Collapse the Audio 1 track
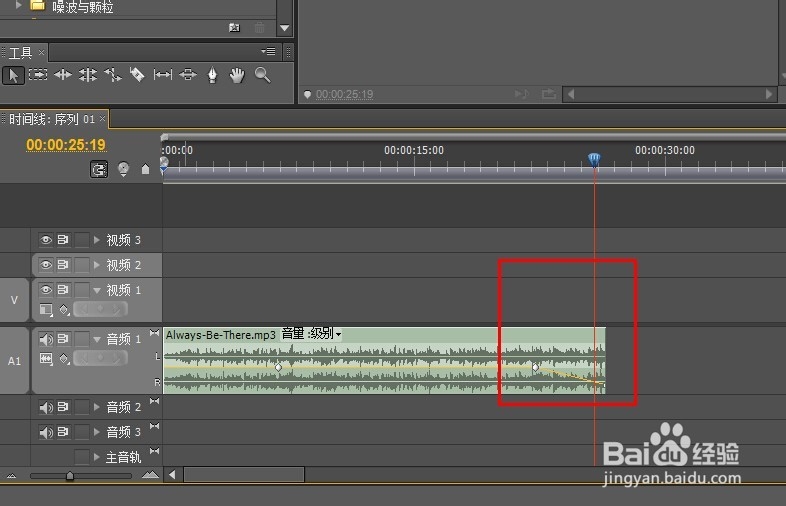786x506 pixels. 97,340
